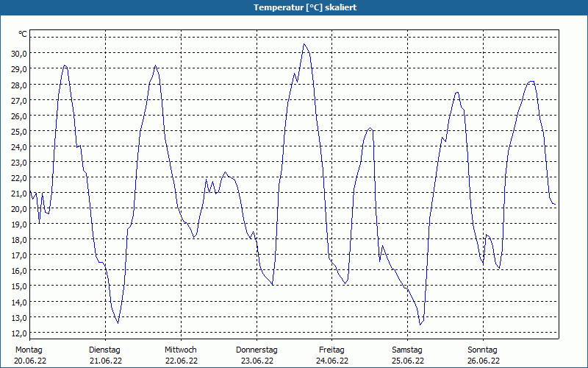Viewport: 588px width, 368px height.
Task: Click the Saturday morning minimum near 12.5 °C
Action: [420, 325]
